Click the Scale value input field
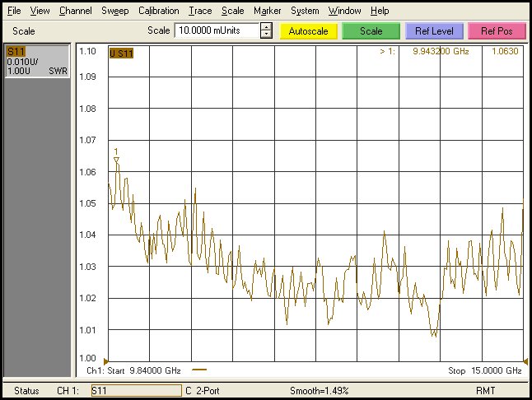 tap(216, 31)
